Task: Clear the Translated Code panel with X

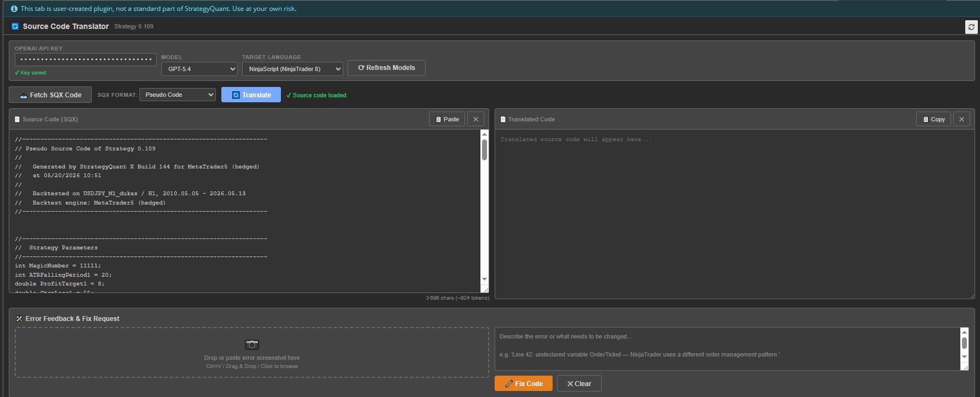Action: [x=961, y=119]
